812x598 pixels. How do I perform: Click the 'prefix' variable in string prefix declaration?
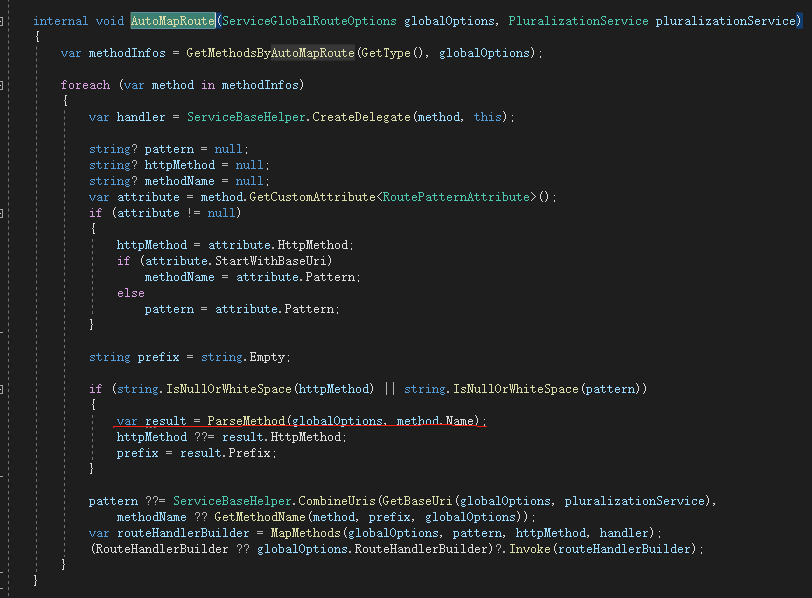(158, 358)
